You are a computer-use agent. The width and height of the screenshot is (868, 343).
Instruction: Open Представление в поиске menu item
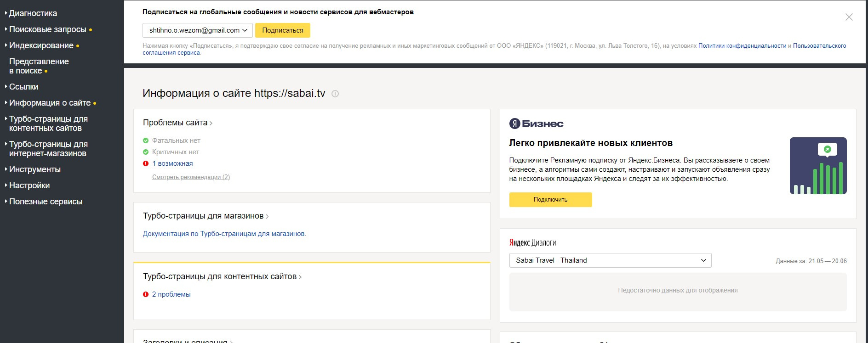point(39,66)
